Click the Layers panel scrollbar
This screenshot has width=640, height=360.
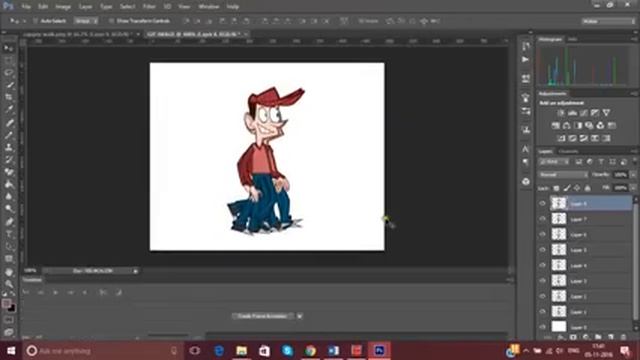[635, 261]
